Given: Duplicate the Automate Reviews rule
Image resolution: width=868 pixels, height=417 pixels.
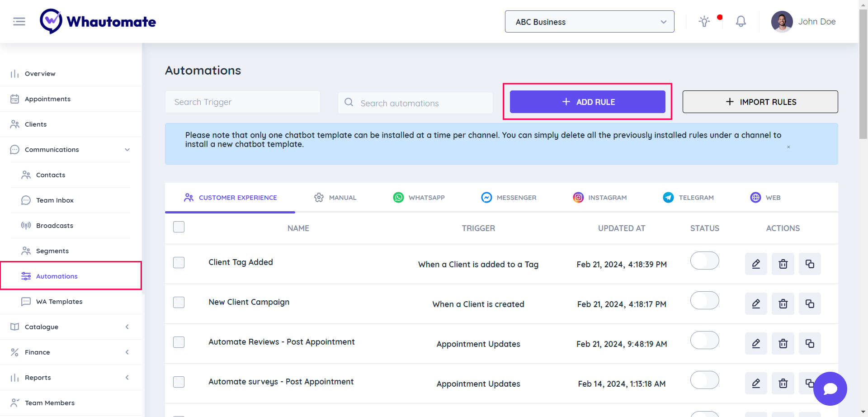Looking at the screenshot, I should pos(810,344).
